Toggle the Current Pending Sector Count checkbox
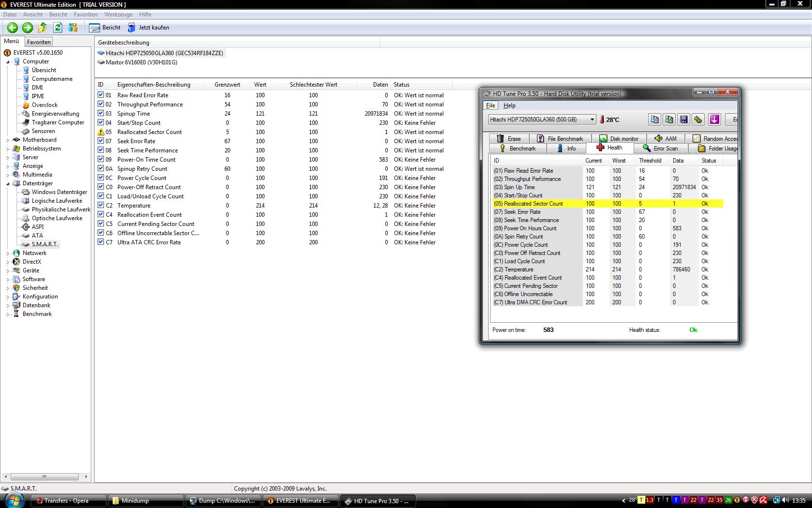 (101, 224)
